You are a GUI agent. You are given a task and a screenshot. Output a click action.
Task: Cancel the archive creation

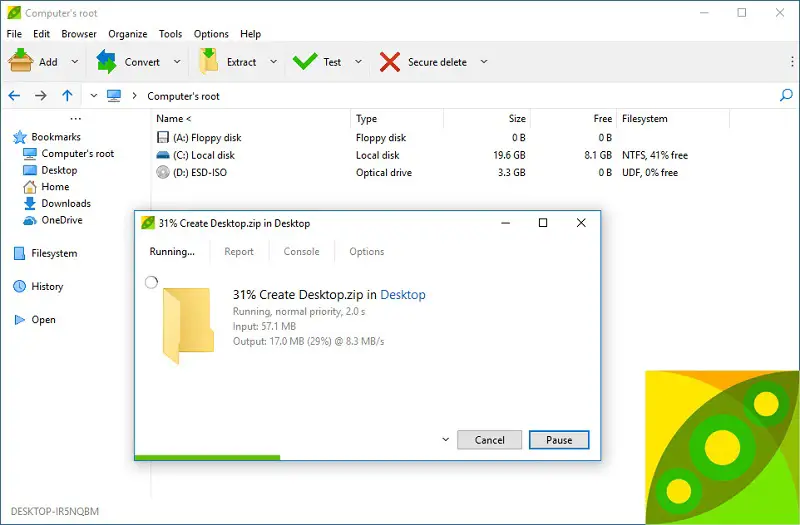coord(489,440)
